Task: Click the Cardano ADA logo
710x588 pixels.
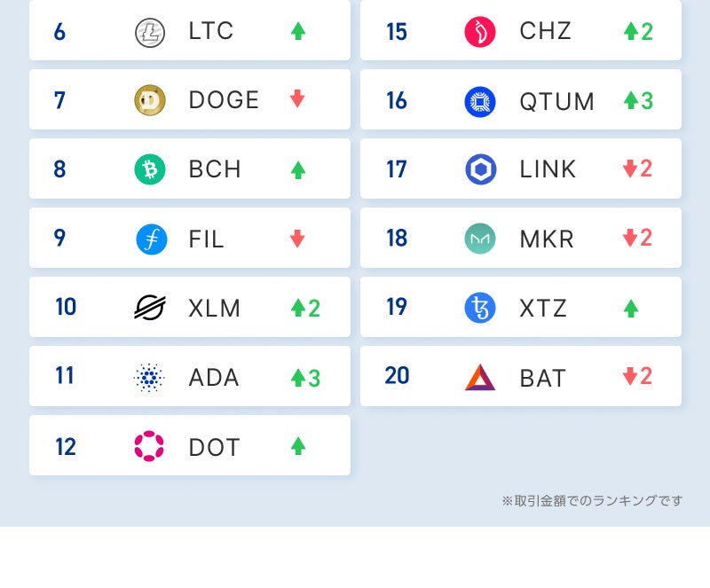Action: pyautogui.click(x=149, y=378)
